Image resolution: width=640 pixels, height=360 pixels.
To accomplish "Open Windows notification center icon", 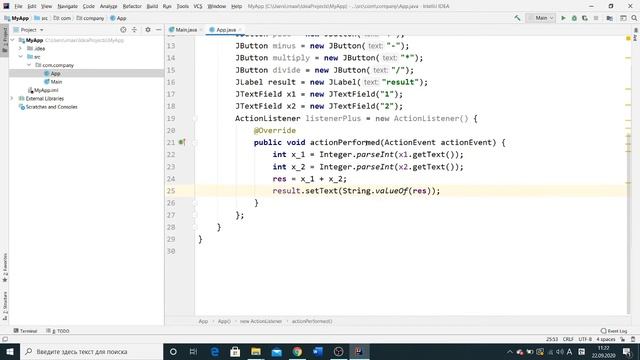I will [x=627, y=351].
